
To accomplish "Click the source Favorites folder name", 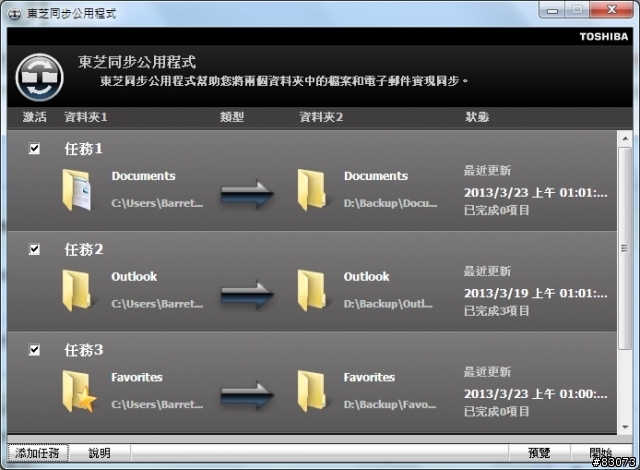I will pos(137,377).
